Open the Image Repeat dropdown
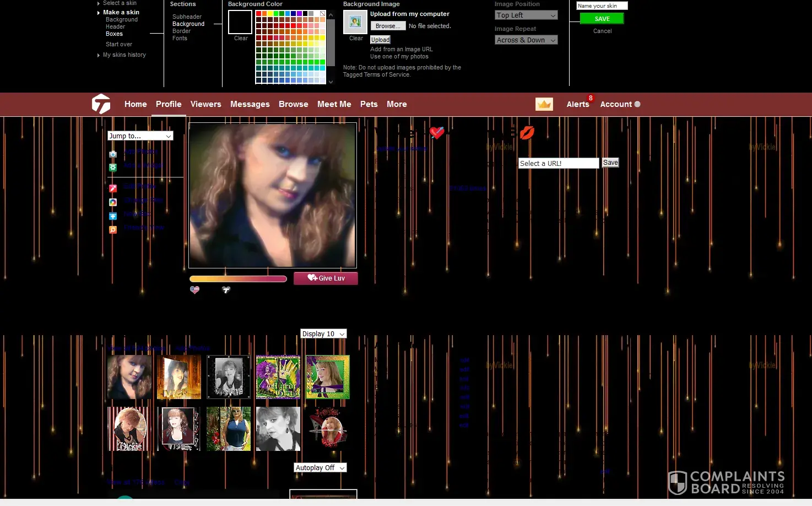Screen dimensions: 812x506 [x=526, y=40]
